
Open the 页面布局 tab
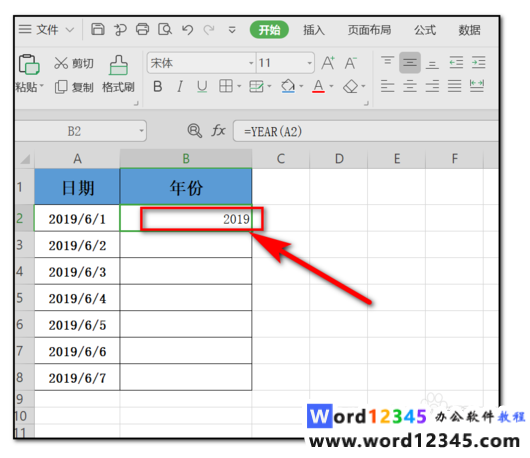coord(369,30)
